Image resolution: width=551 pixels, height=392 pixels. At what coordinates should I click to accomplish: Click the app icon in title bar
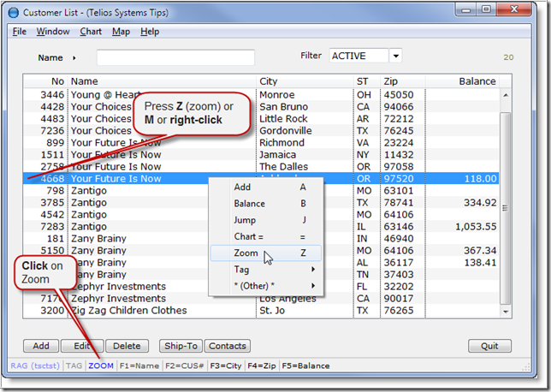[x=13, y=13]
